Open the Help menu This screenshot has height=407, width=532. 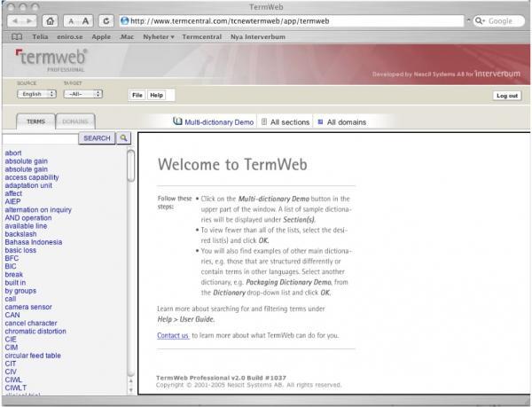click(156, 95)
